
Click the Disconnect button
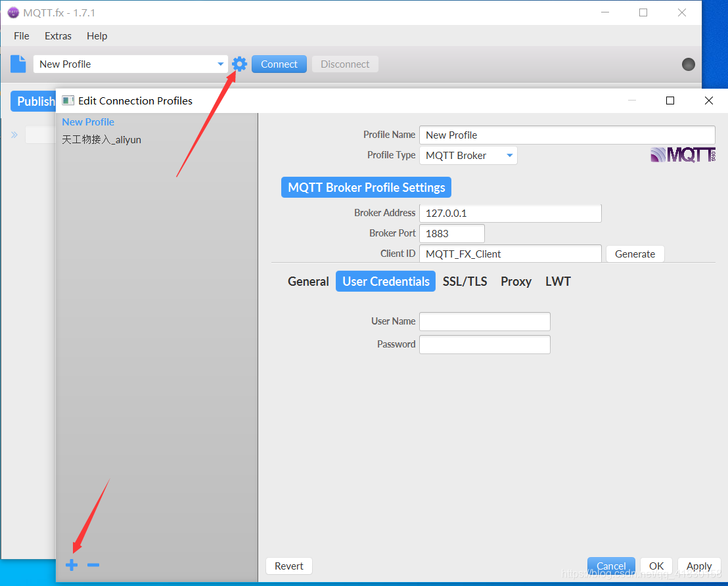coord(345,64)
